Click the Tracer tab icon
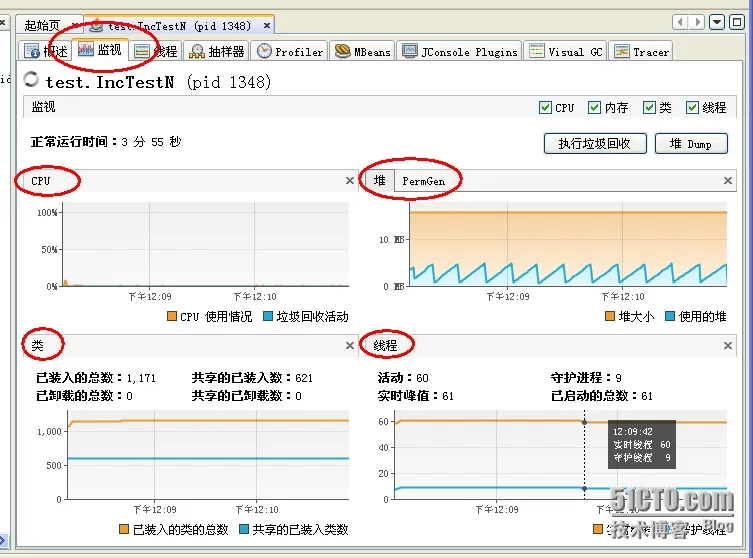The height and width of the screenshot is (558, 753). pyautogui.click(x=621, y=51)
